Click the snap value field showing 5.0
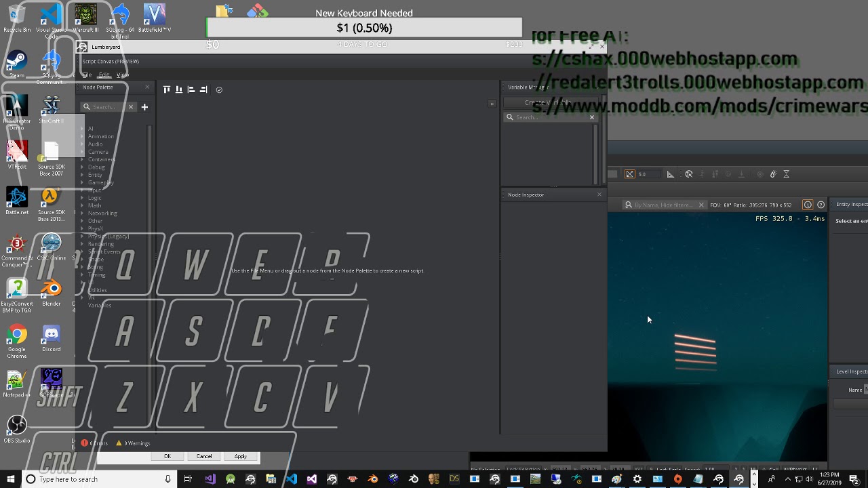The image size is (868, 488). (x=648, y=174)
